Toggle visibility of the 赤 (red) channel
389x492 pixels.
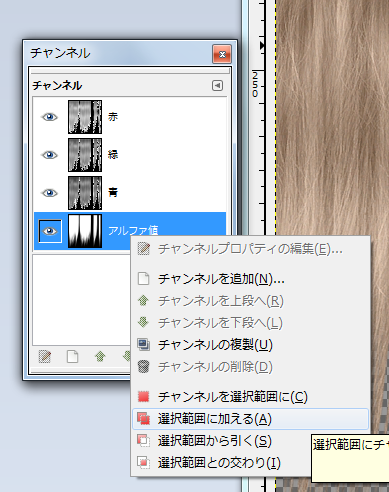[50, 117]
